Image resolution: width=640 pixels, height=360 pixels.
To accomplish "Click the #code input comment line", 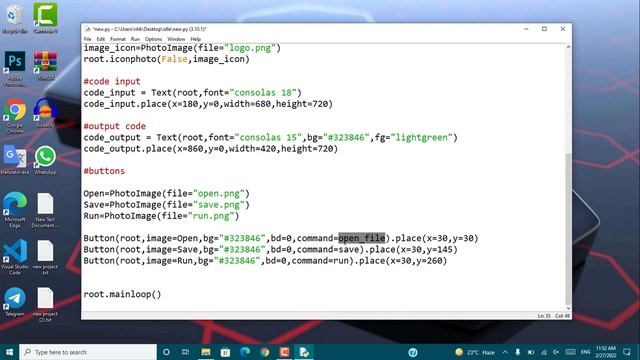I will [112, 81].
